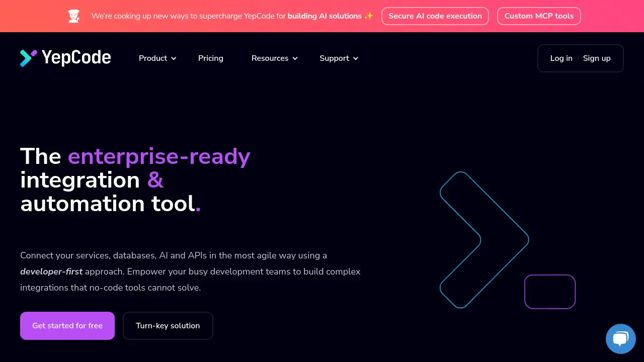This screenshot has height=362, width=644.
Task: Open the chat support widget
Action: (621, 339)
